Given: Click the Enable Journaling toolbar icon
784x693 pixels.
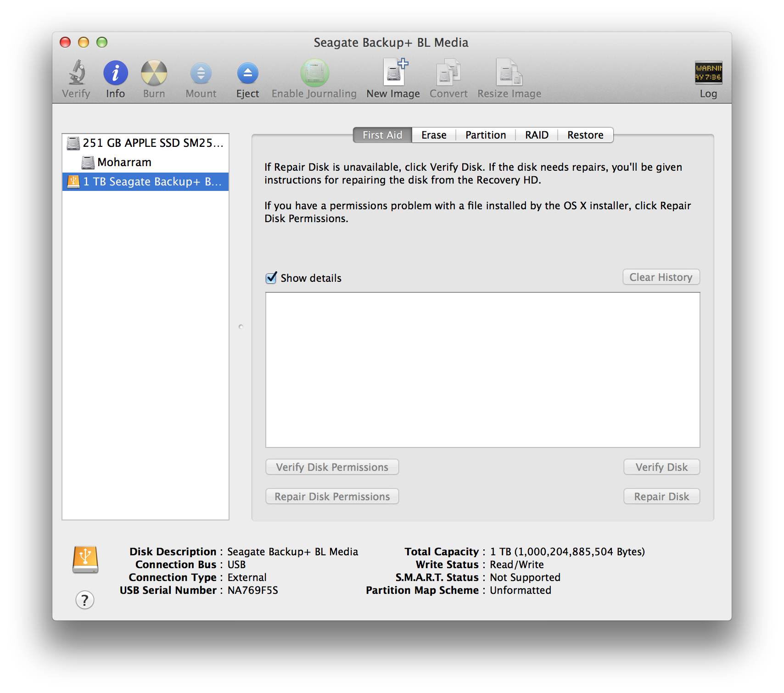Looking at the screenshot, I should [314, 73].
